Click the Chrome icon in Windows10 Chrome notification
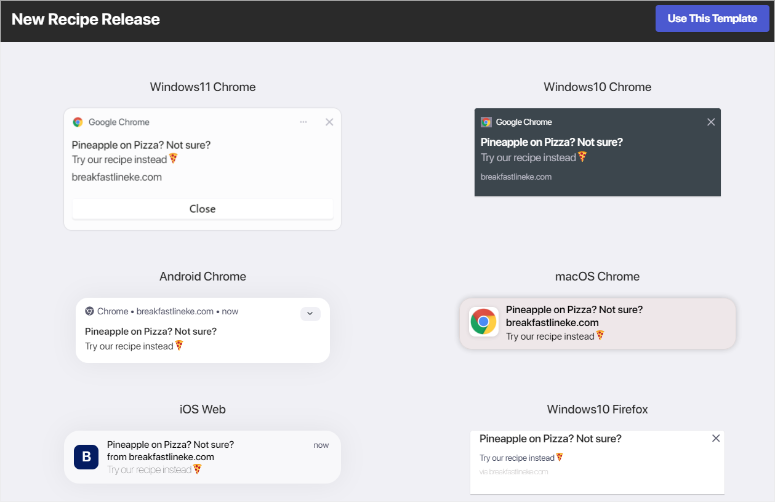Screen dimensions: 775x502 click(x=486, y=122)
